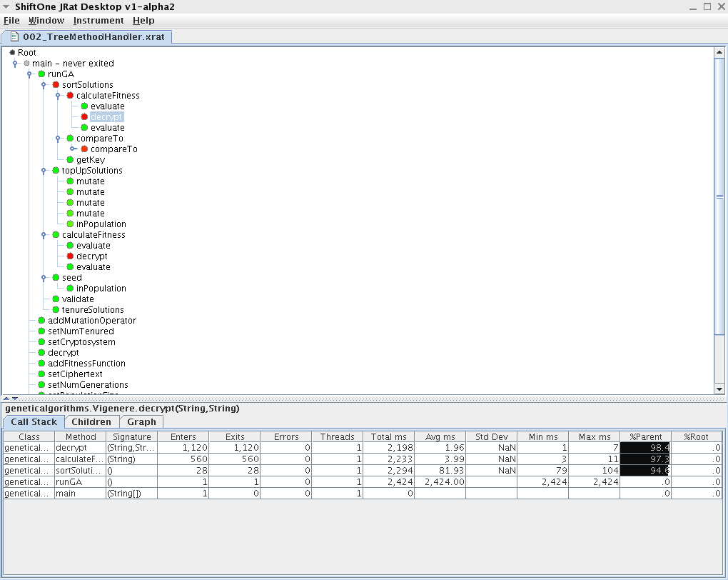Click the gray icon beside main - never exited
Screen dimensions: 728x580
click(x=26, y=63)
